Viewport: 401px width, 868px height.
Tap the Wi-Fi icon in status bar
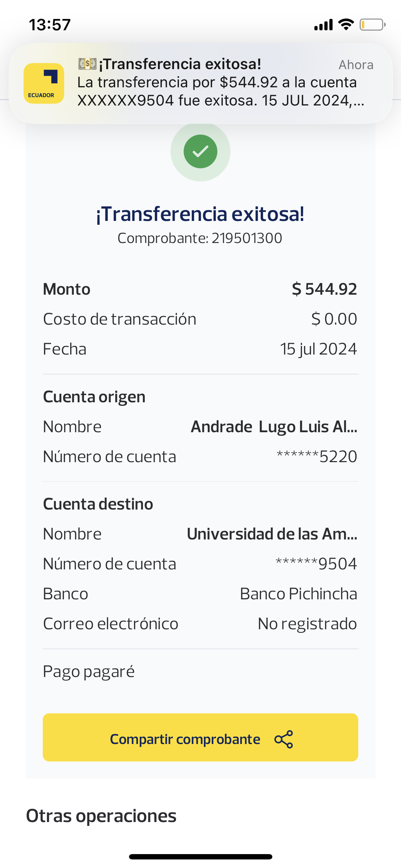click(x=346, y=25)
